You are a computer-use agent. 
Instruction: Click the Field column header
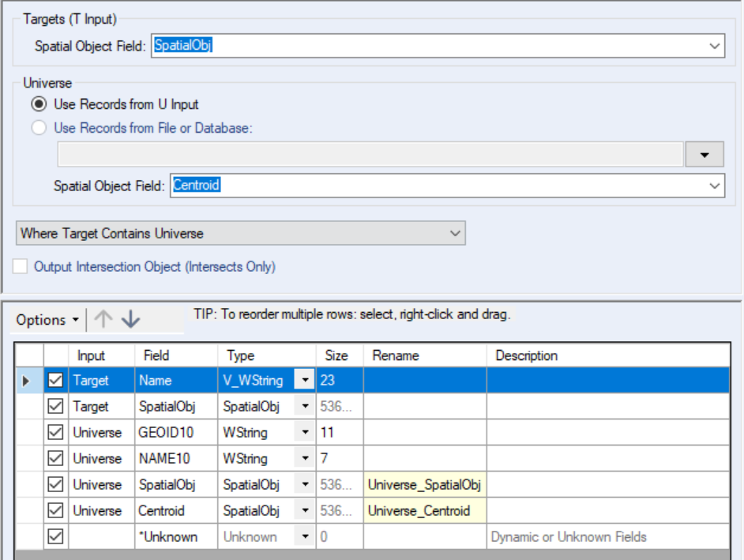click(x=176, y=355)
